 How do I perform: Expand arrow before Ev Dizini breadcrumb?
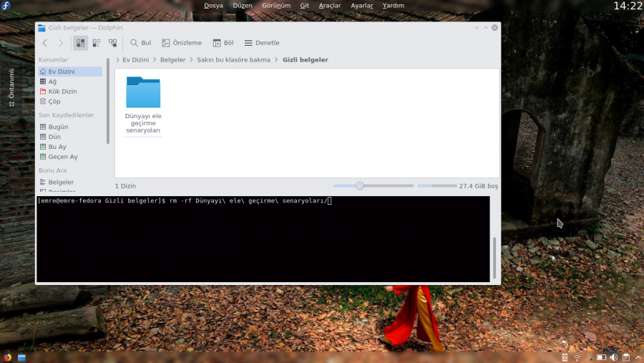pyautogui.click(x=118, y=59)
